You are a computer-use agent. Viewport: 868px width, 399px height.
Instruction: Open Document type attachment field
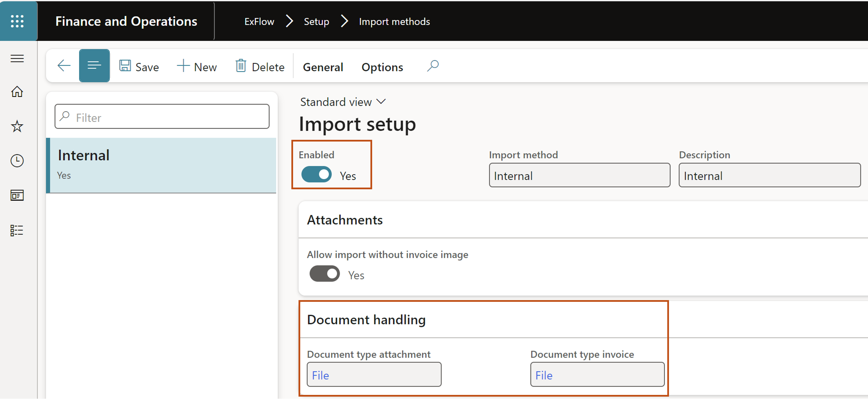coord(374,375)
